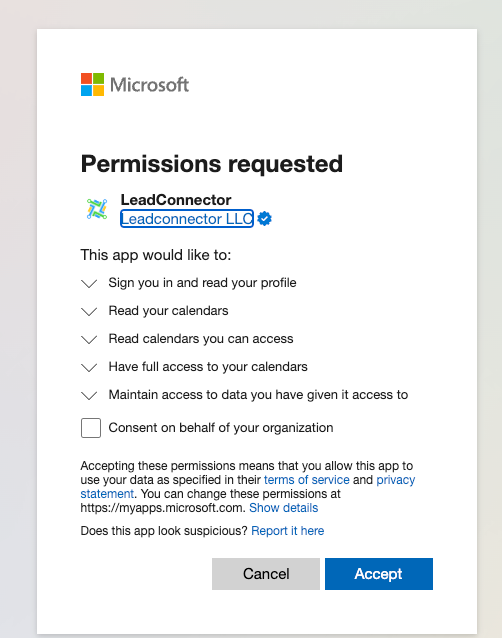Click the "Read your calendars" permission text
Image resolution: width=502 pixels, height=638 pixels.
[x=168, y=311]
